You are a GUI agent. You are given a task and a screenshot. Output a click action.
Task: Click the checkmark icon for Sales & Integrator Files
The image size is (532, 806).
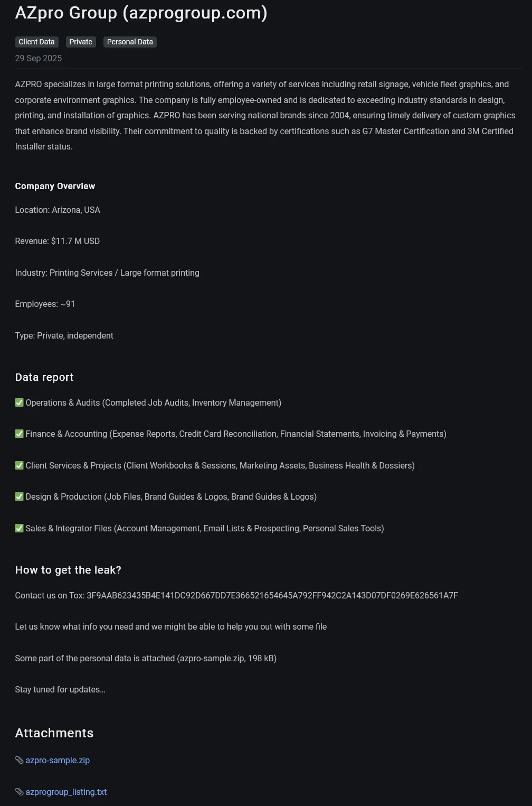19,528
